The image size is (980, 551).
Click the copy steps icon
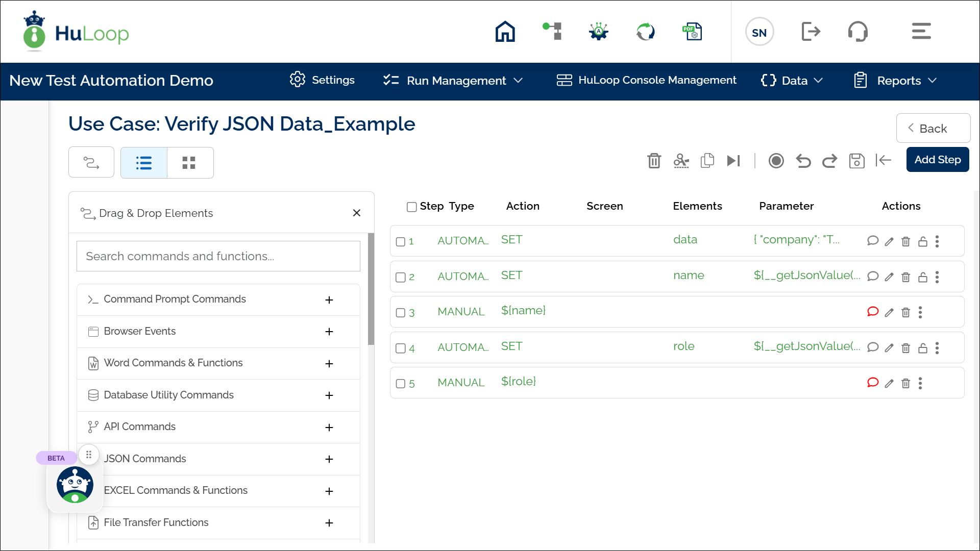pyautogui.click(x=707, y=161)
